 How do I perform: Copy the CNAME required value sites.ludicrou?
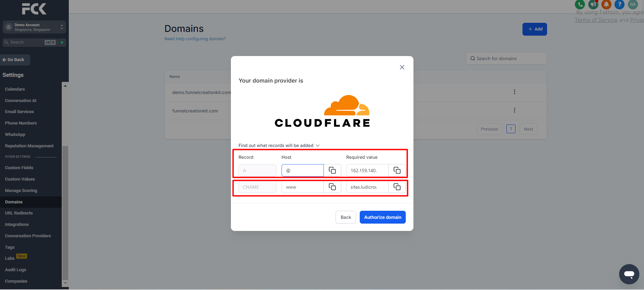point(397,187)
